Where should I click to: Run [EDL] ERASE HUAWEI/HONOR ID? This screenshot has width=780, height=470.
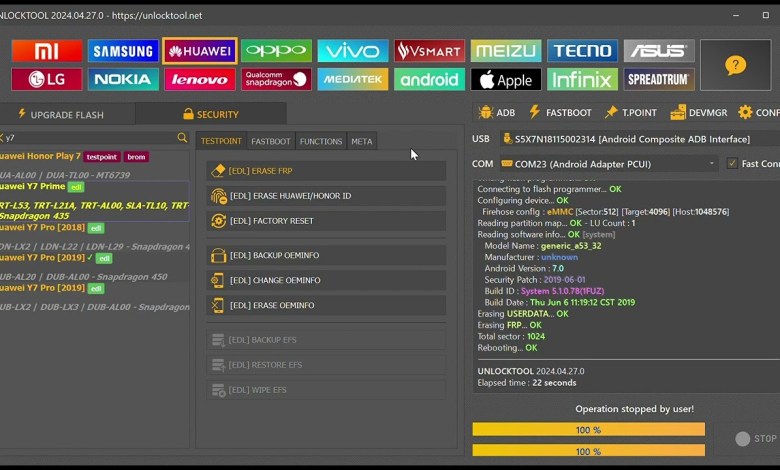326,196
